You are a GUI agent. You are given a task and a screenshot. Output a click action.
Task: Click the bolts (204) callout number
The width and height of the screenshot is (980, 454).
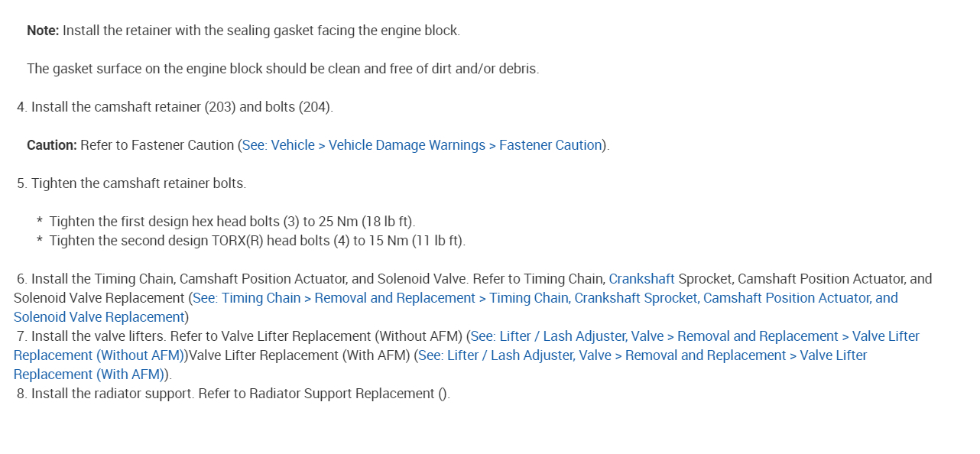[x=314, y=107]
